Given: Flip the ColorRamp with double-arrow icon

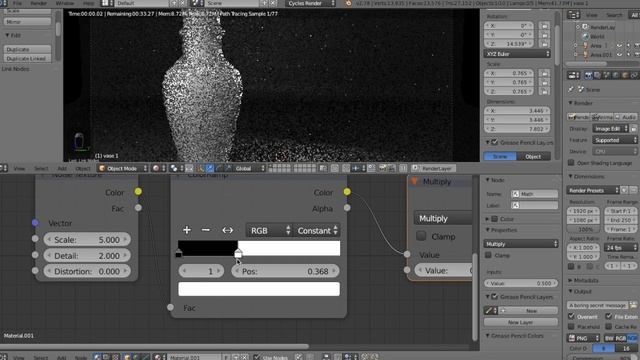Looking at the screenshot, I should click(227, 231).
